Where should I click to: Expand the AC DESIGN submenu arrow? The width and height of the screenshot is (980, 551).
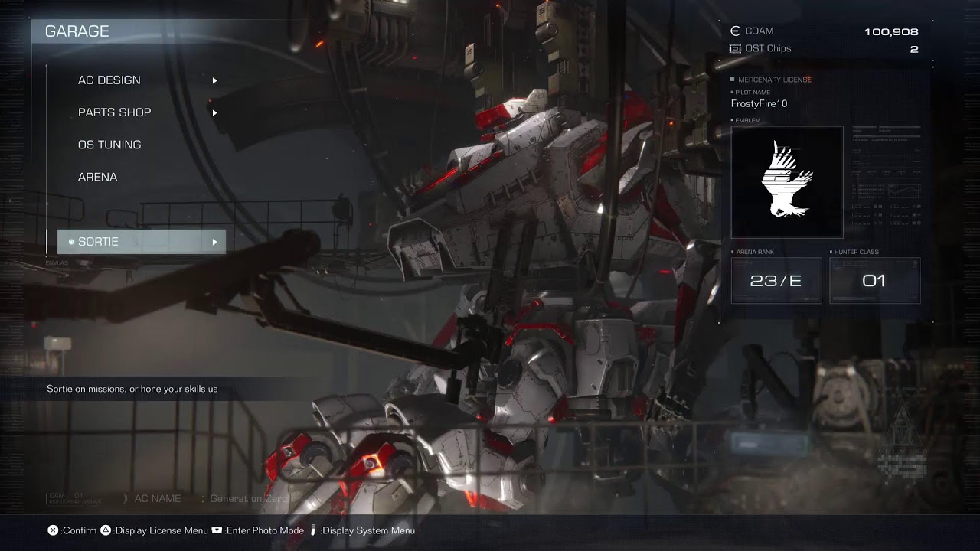(215, 80)
